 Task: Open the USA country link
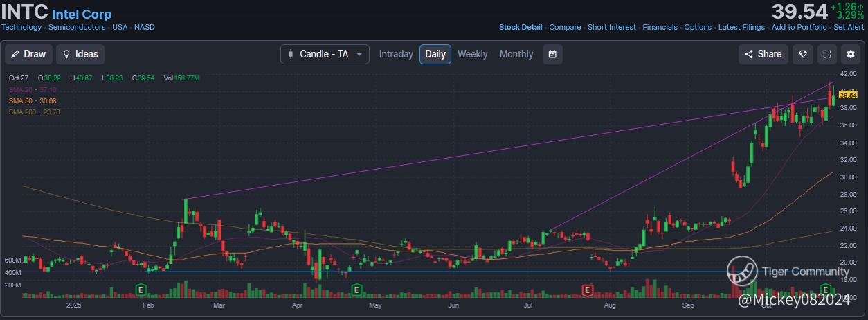coord(120,27)
